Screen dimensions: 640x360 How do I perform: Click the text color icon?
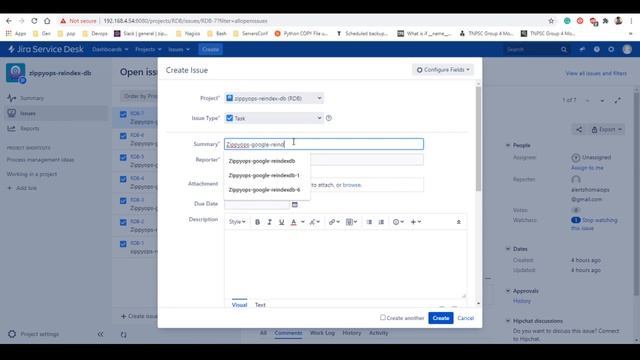293,222
